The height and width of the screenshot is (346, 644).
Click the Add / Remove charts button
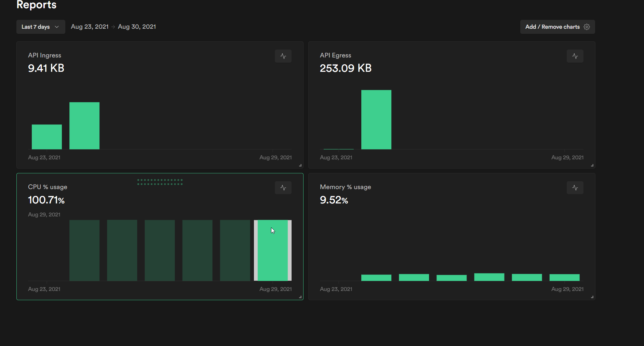click(x=558, y=27)
